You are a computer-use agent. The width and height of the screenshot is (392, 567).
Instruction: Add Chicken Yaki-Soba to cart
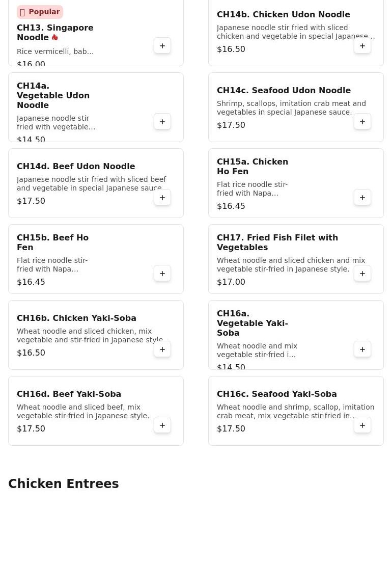click(162, 349)
